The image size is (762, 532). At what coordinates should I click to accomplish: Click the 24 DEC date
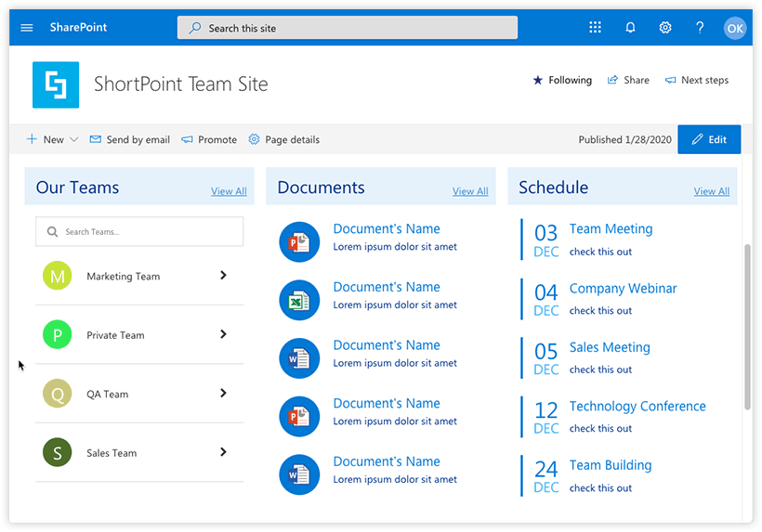pos(546,476)
